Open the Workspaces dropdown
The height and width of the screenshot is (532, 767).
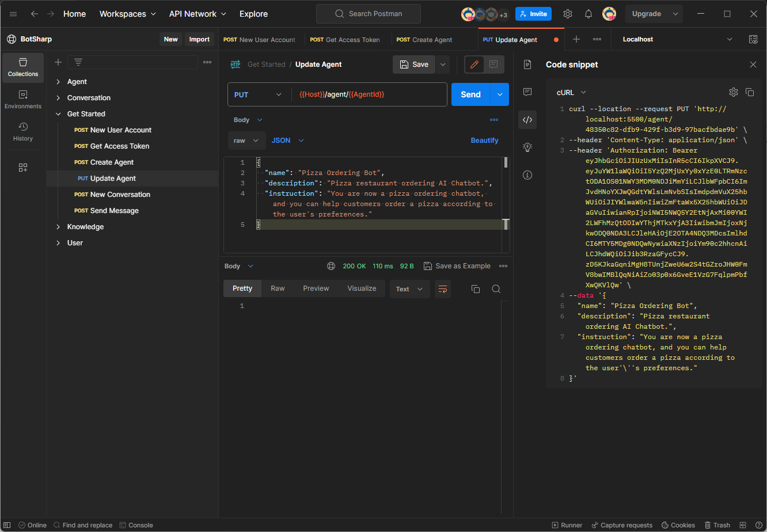click(127, 14)
